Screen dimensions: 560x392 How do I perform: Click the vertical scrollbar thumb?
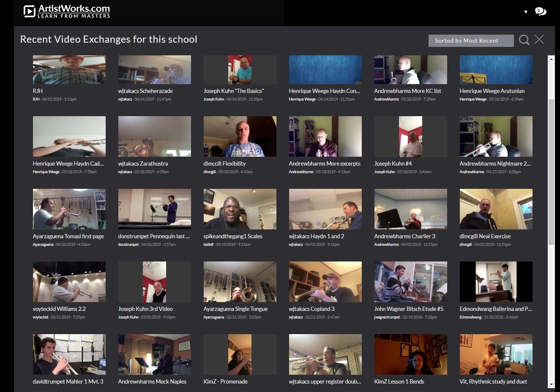pos(551,172)
